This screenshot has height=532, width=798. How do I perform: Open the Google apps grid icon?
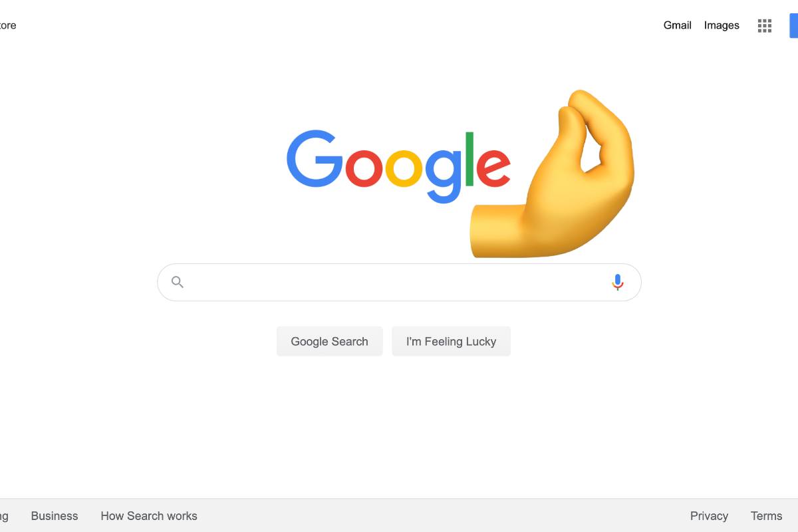pos(765,26)
